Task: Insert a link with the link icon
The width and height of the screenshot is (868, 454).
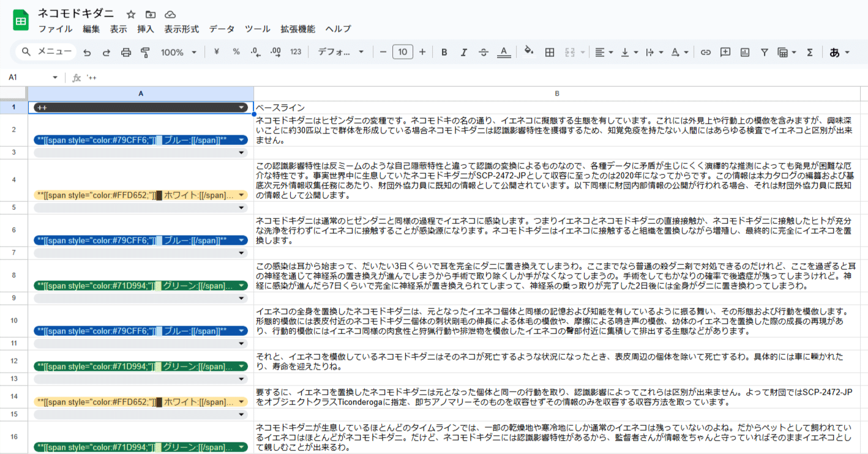Action: (x=705, y=52)
